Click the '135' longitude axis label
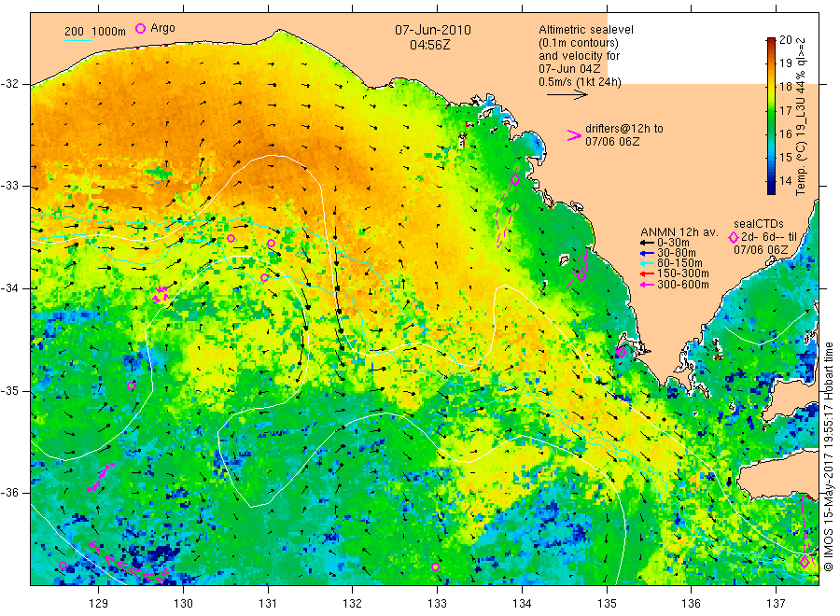Screen dimensions: 840x616 pyautogui.click(x=607, y=604)
